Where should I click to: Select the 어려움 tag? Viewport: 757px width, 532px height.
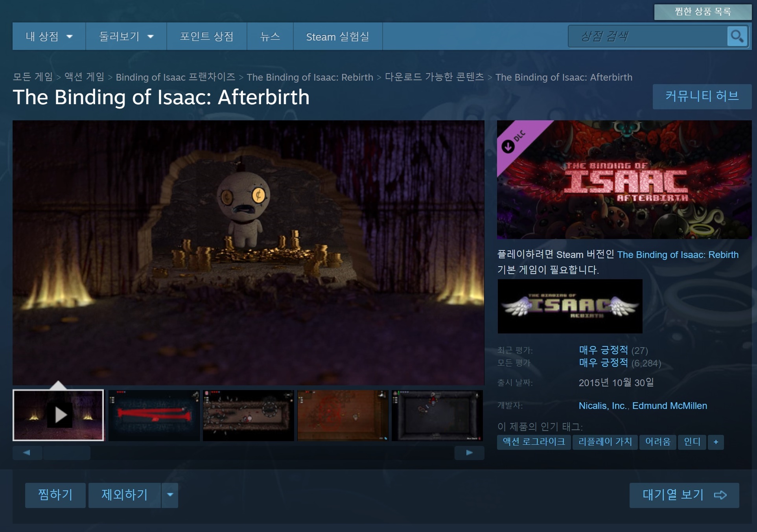pyautogui.click(x=658, y=442)
